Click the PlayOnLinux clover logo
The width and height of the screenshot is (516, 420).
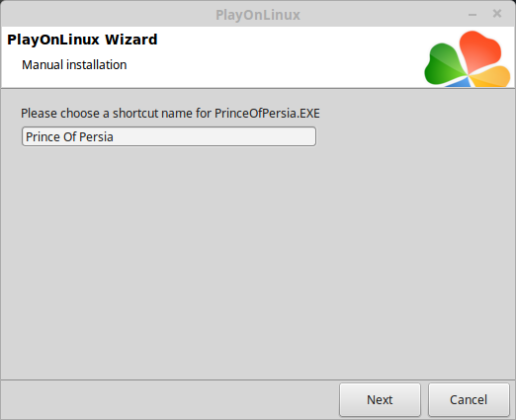[468, 59]
